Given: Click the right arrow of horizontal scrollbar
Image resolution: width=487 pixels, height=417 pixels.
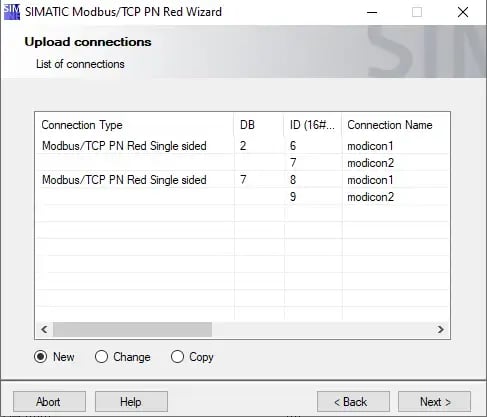Looking at the screenshot, I should coord(441,329).
